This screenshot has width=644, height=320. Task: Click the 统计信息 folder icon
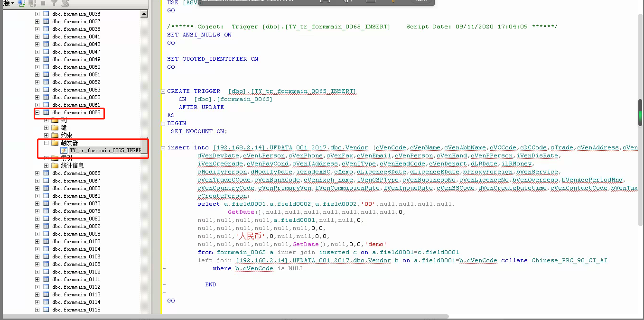click(x=55, y=165)
